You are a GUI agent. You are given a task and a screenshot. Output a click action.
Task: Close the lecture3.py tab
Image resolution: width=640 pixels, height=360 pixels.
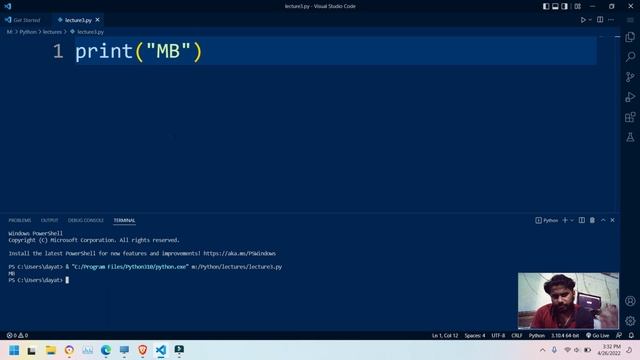click(98, 20)
